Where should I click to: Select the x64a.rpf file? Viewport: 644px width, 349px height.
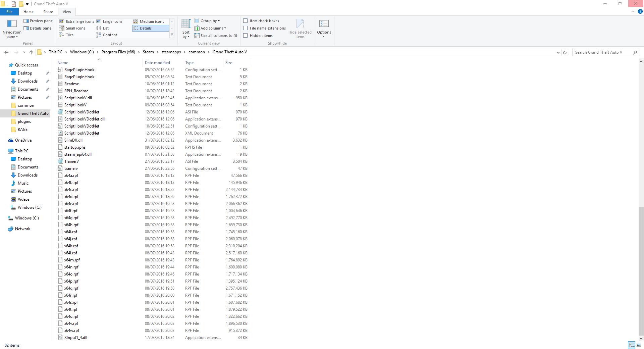pos(71,176)
